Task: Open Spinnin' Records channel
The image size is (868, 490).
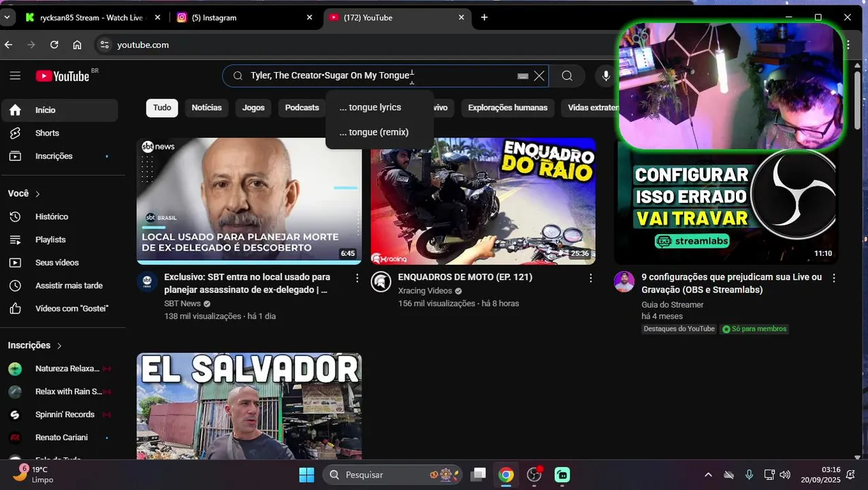Action: 59,414
